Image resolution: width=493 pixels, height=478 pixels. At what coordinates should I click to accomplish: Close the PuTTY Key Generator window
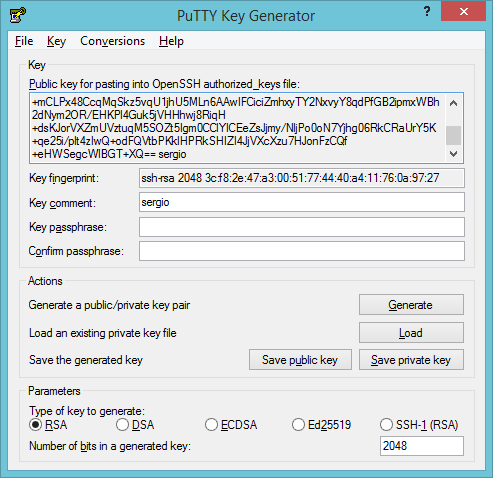(463, 12)
